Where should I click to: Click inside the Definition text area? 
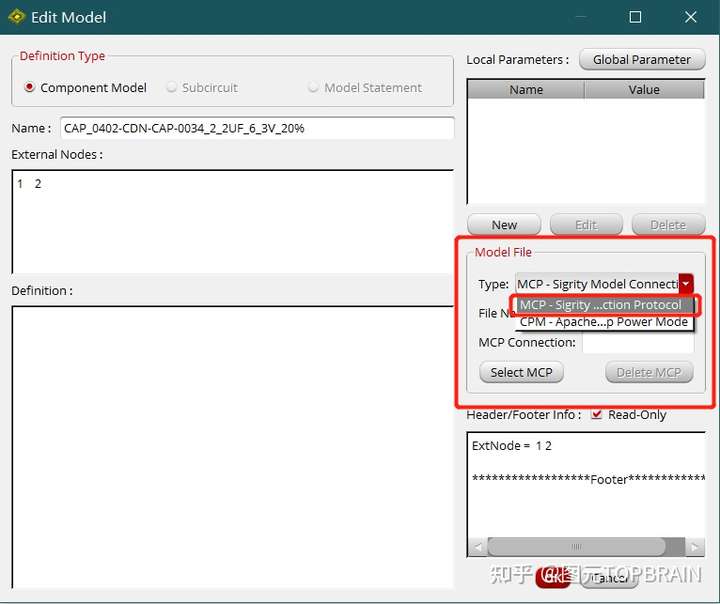click(233, 446)
